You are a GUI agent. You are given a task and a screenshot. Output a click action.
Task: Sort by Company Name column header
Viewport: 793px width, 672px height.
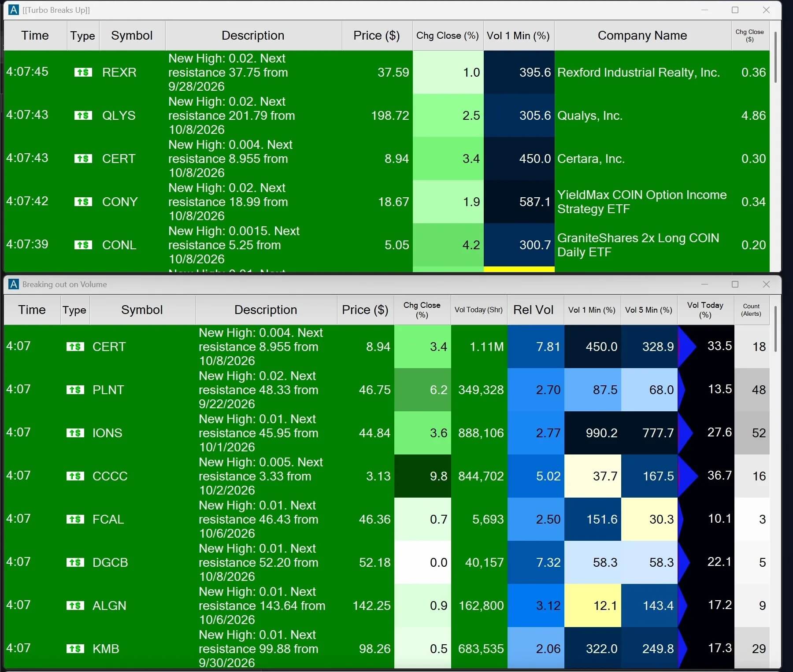point(642,35)
